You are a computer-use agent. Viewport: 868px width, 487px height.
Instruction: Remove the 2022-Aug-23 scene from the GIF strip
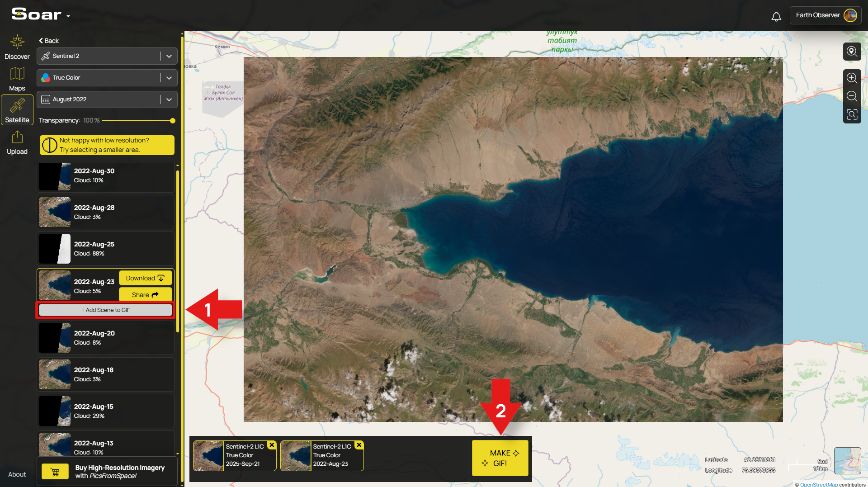[359, 445]
